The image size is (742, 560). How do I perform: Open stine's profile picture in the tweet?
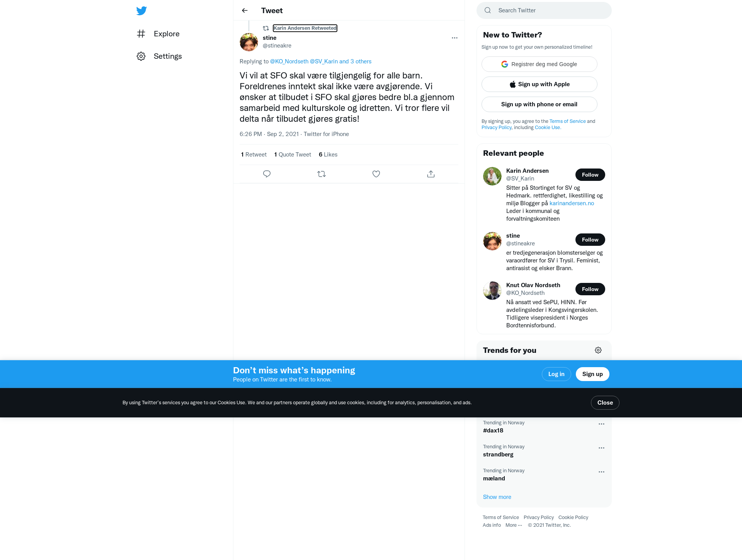click(x=249, y=42)
